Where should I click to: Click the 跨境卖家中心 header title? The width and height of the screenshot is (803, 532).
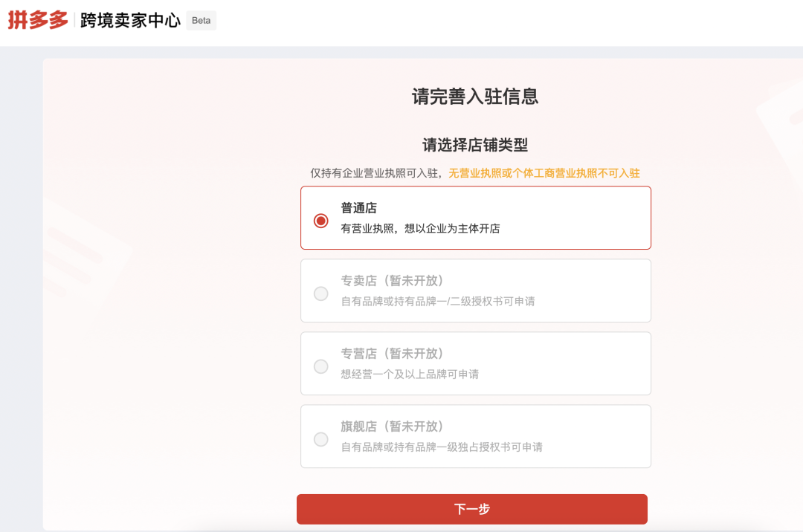point(130,21)
